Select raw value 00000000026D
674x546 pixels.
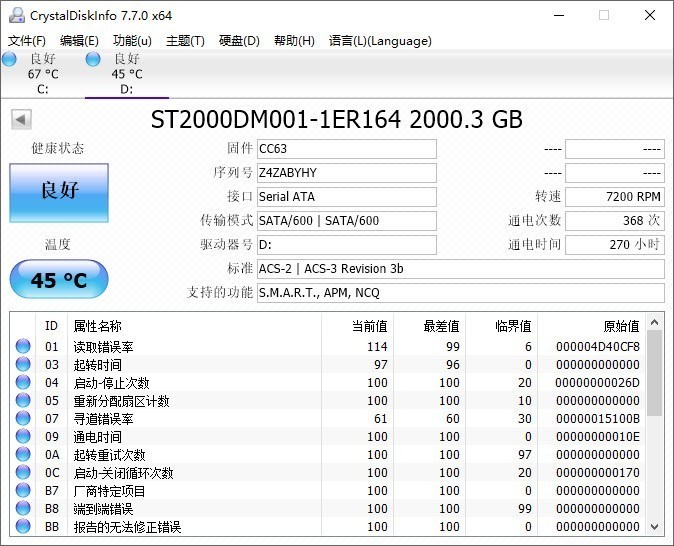point(597,383)
